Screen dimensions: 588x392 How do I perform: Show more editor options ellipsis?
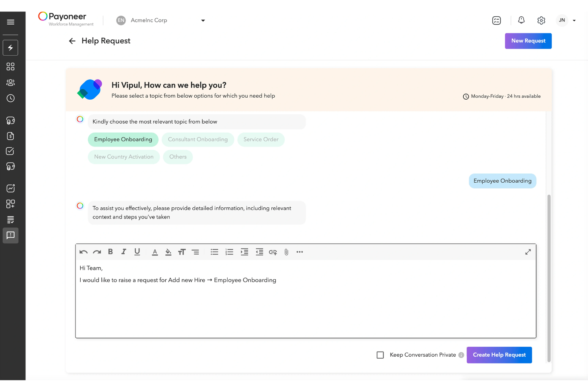[300, 252]
